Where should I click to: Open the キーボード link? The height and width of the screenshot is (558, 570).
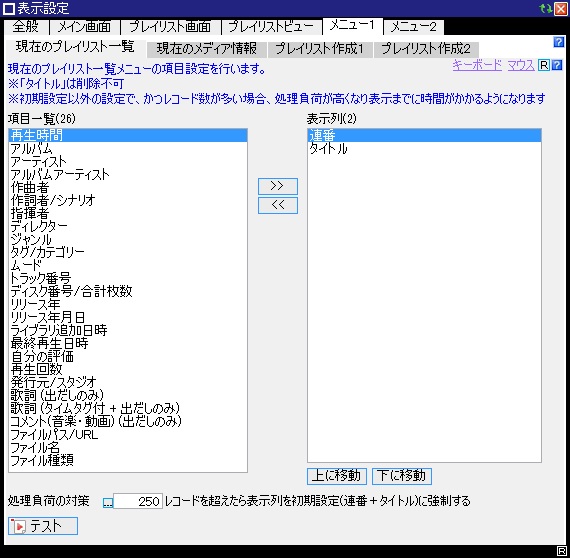(477, 65)
